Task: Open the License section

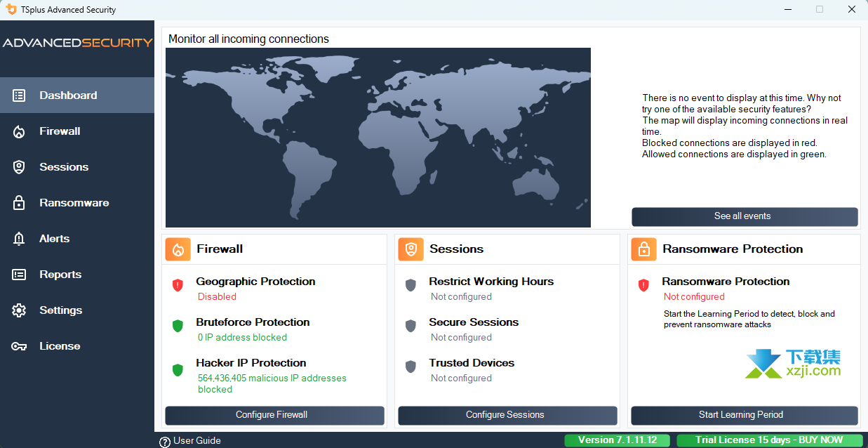Action: (77, 346)
